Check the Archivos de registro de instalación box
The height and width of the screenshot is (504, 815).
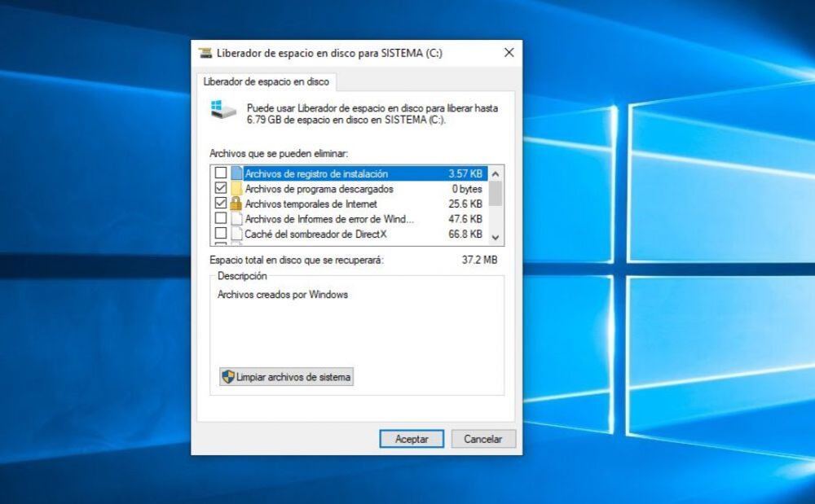tap(220, 173)
